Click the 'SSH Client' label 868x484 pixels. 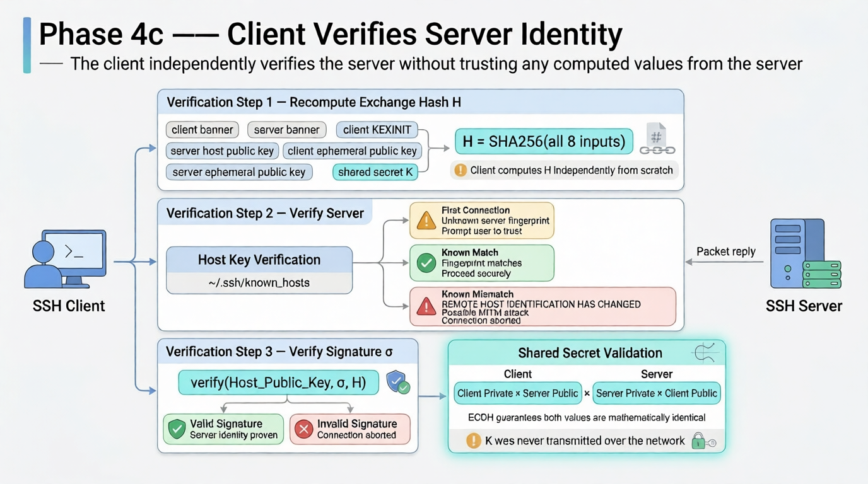tap(69, 306)
